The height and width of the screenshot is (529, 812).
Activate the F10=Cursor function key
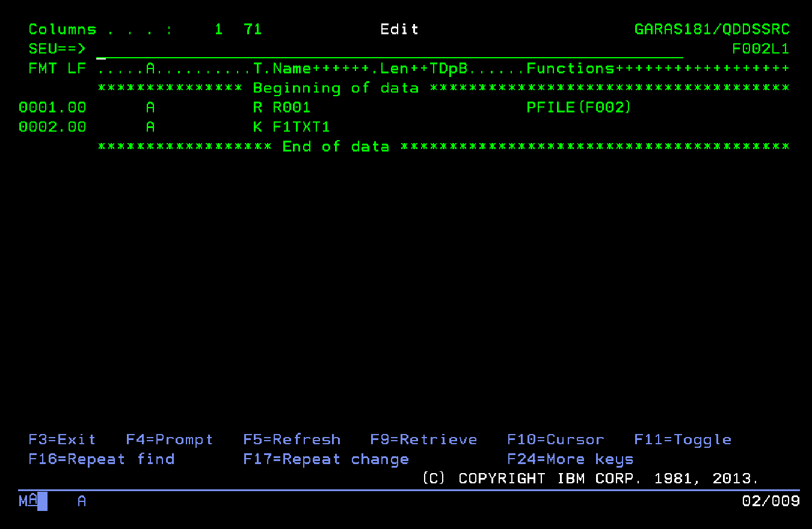(555, 440)
